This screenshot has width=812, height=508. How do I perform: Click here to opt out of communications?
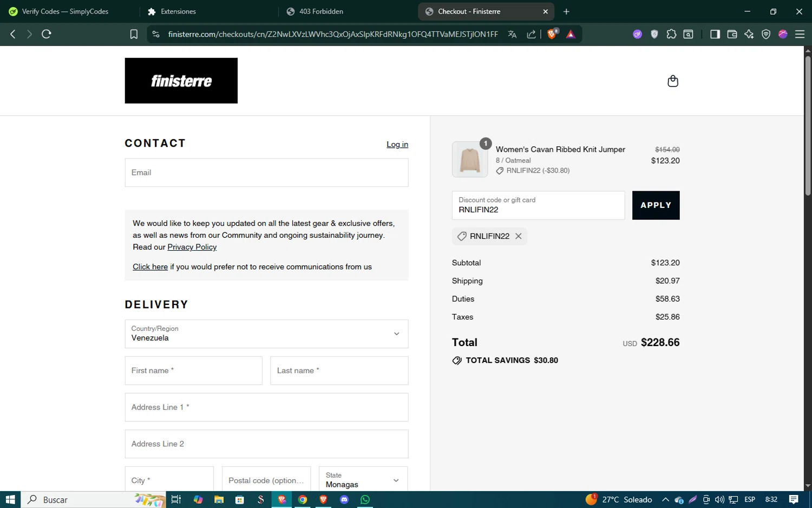coord(150,266)
